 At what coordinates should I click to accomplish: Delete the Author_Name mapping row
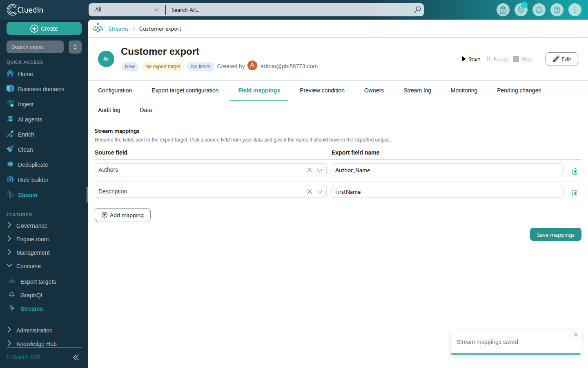point(575,171)
